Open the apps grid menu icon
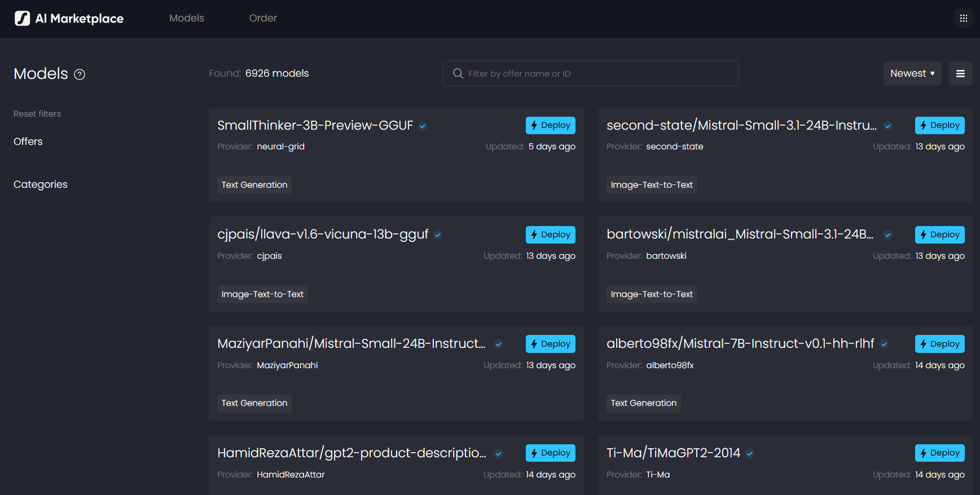 pyautogui.click(x=963, y=19)
